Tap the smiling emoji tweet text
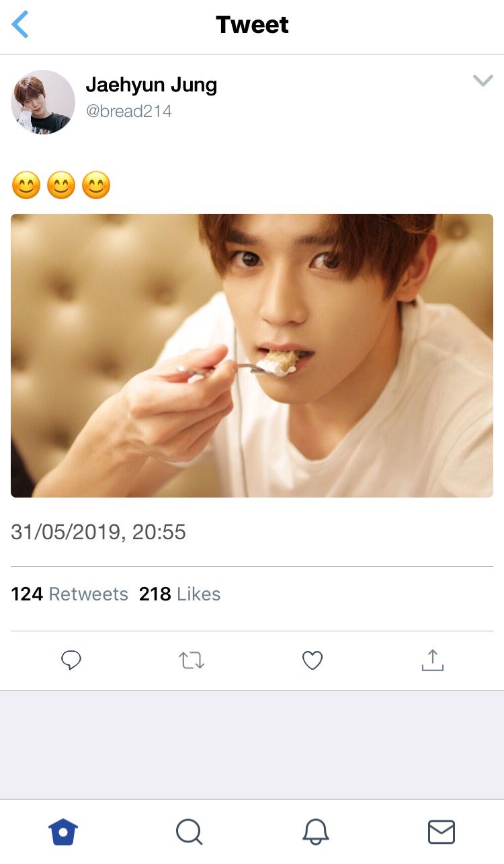 [61, 186]
